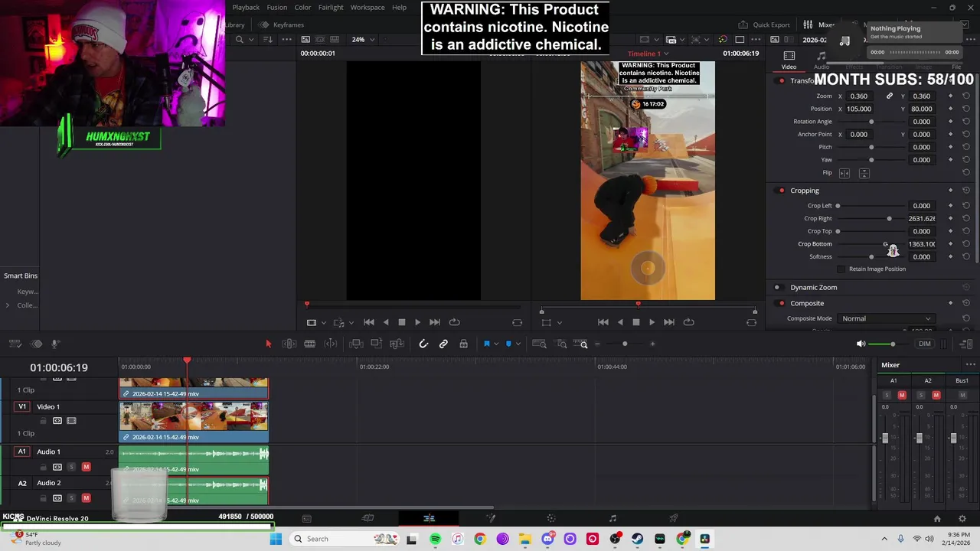Open the Keyframes panel button
The width and height of the screenshot is (980, 551).
[x=283, y=24]
